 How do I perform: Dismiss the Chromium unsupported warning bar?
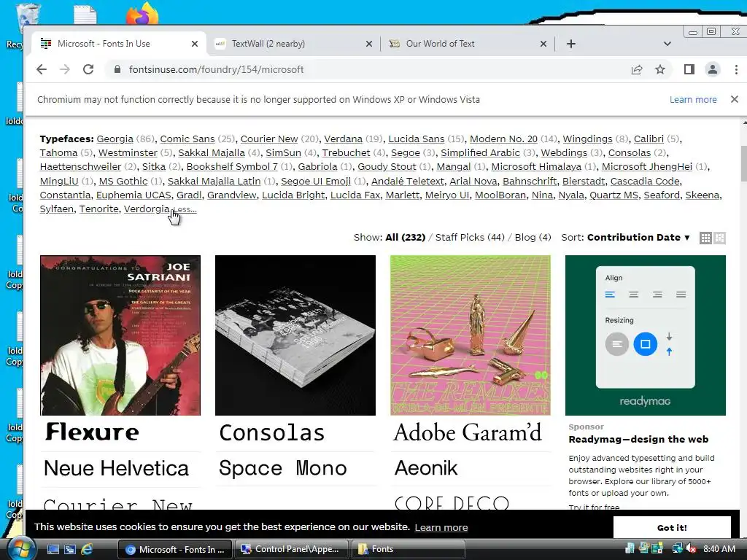[x=734, y=99]
